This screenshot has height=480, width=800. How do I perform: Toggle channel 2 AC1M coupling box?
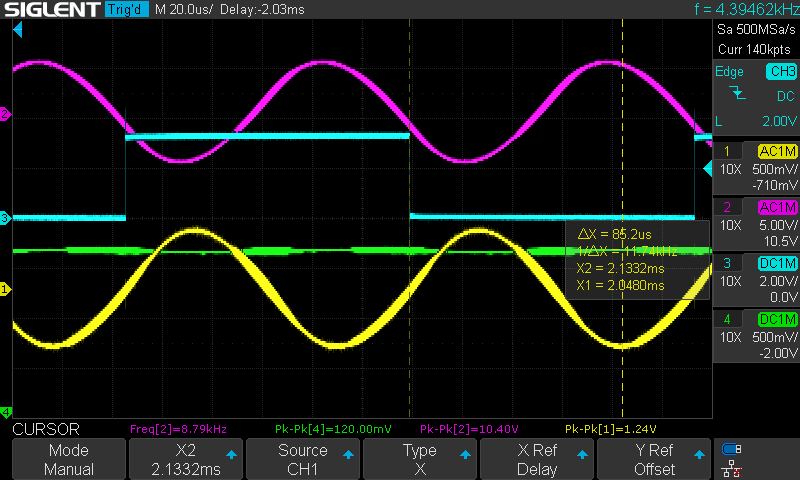tap(778, 207)
